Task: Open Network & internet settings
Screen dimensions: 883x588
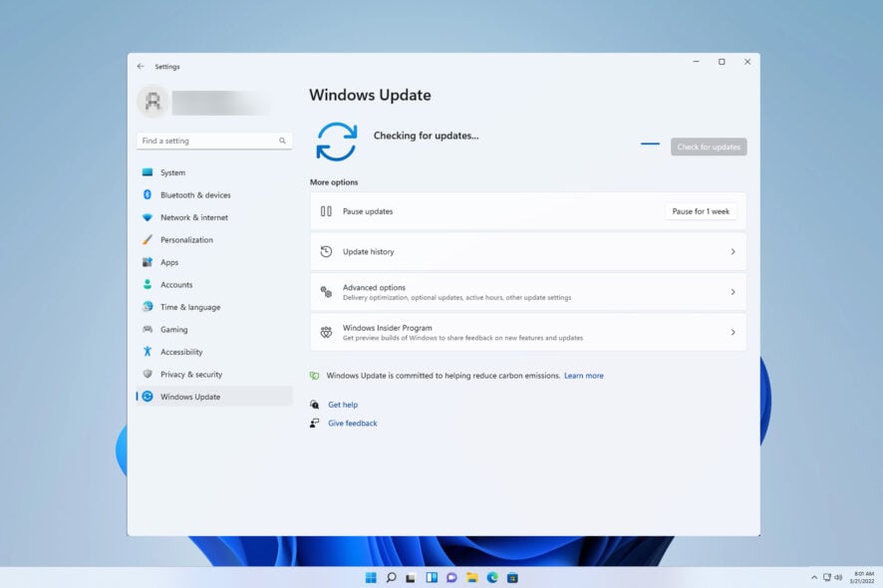Action: coord(214,217)
